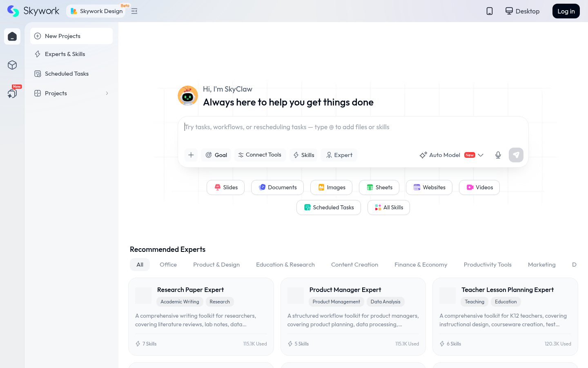Select the Videos shortcut
This screenshot has width=588, height=368.
coord(479,187)
